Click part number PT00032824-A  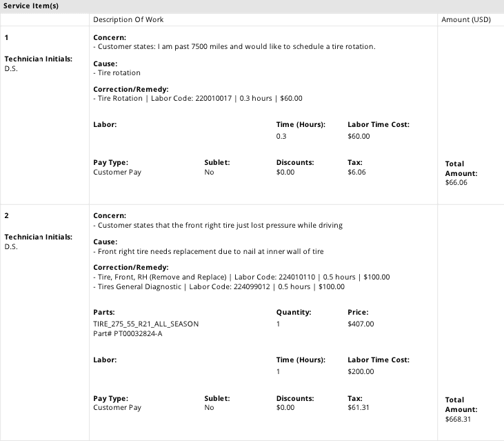pos(128,333)
